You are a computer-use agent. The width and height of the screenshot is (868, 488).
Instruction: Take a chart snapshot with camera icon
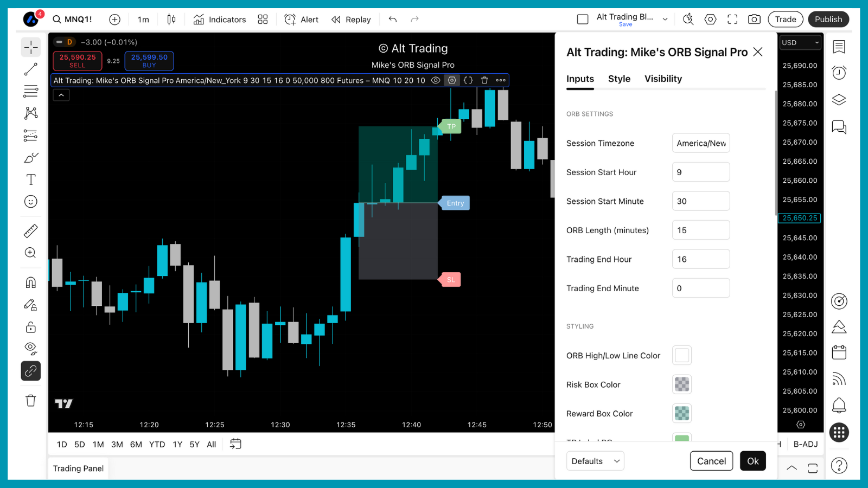(x=754, y=20)
